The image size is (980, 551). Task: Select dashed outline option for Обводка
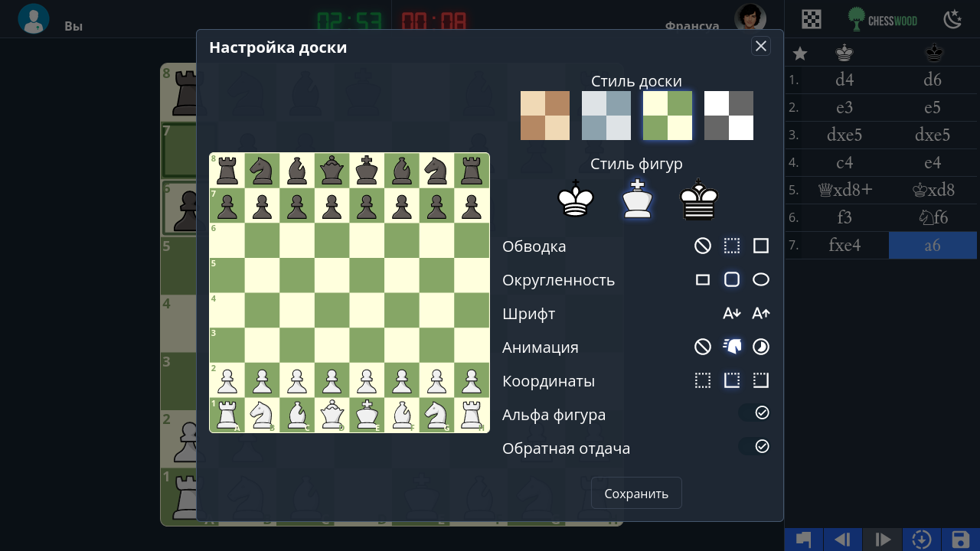(x=732, y=246)
